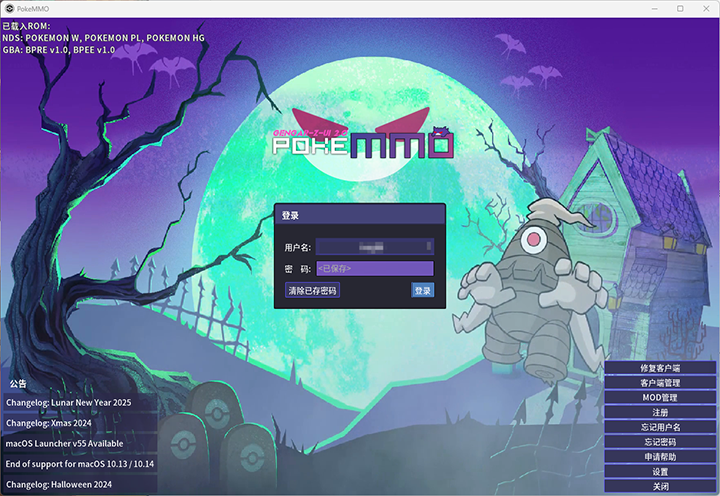The height and width of the screenshot is (496, 720).
Task: Click the 公告 announcements heading
Action: point(18,383)
